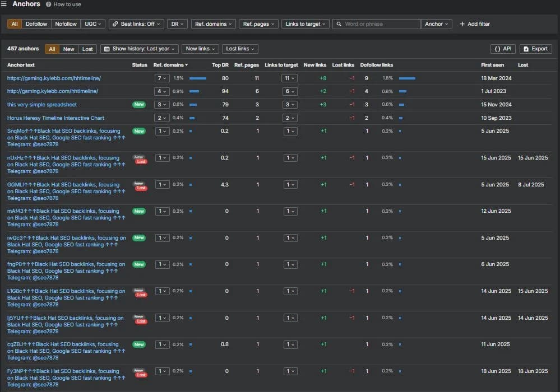Image resolution: width=560 pixels, height=392 pixels.
Task: Open anchor http://gaming.kylebb.com/hhtimeline/
Action: [x=53, y=91]
